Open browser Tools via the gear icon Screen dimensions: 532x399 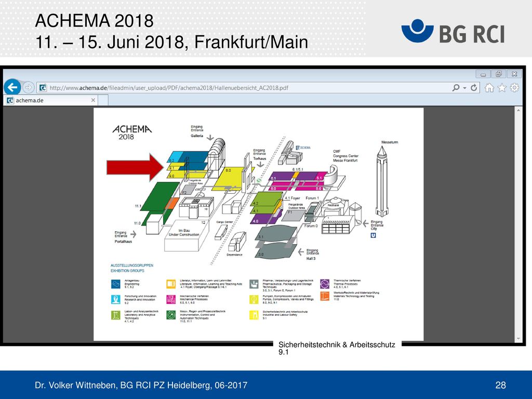tap(514, 87)
